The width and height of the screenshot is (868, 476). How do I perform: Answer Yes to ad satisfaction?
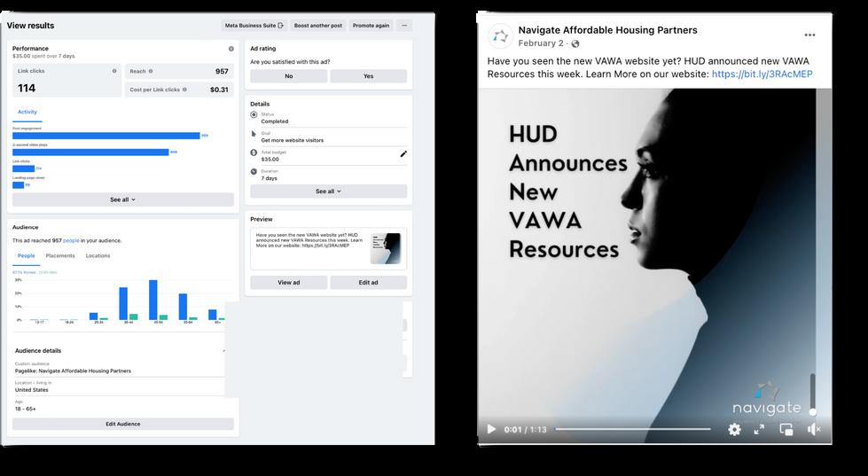pyautogui.click(x=368, y=76)
